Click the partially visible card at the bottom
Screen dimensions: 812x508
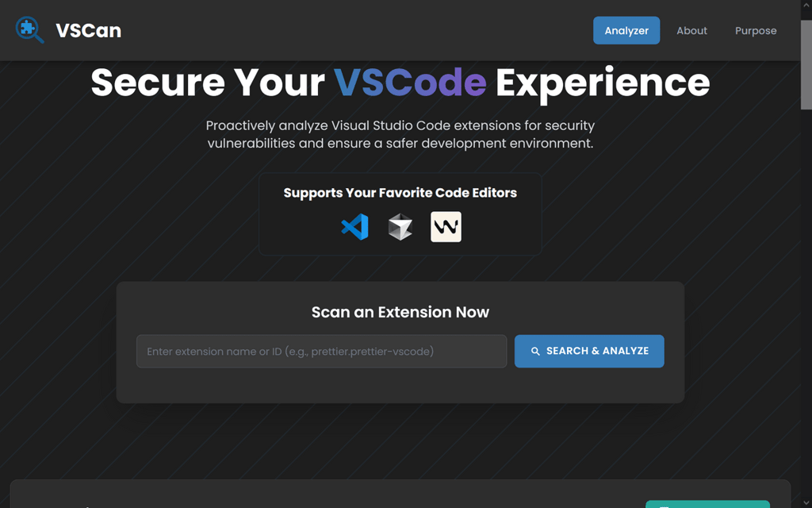317,495
